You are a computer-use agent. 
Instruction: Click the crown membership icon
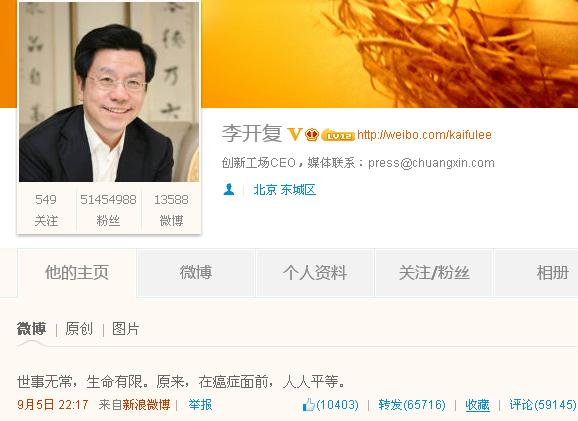point(312,134)
